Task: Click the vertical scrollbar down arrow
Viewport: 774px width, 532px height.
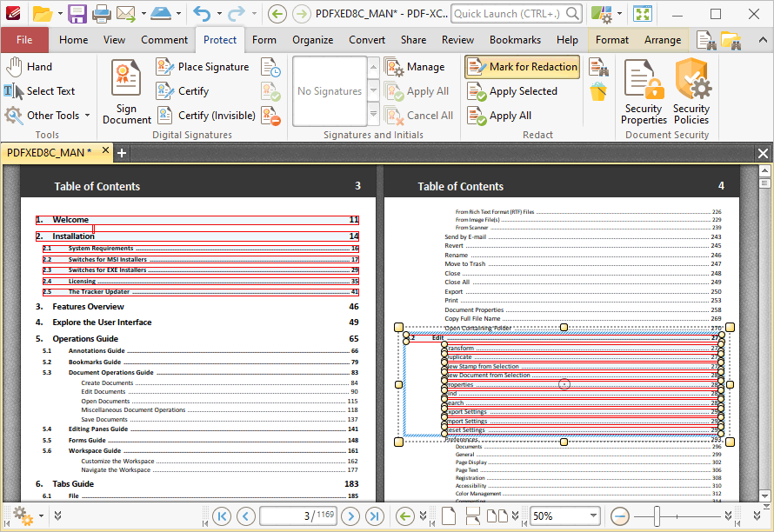Action: [764, 496]
